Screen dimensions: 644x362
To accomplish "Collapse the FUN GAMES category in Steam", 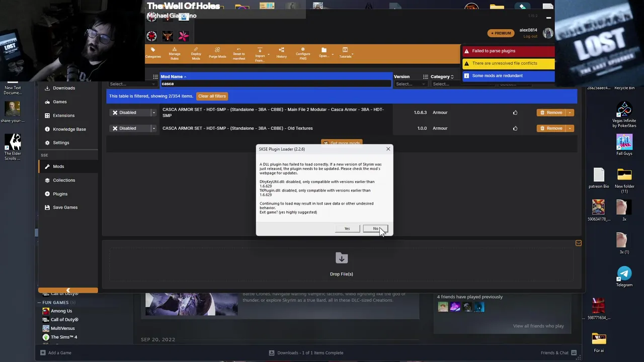I will pyautogui.click(x=39, y=303).
